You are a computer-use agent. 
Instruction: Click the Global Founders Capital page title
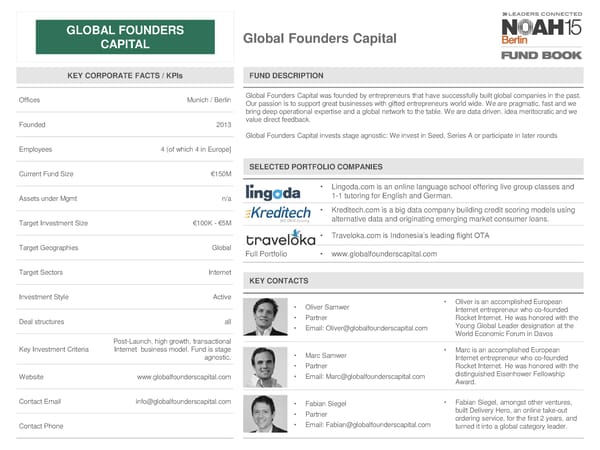(x=320, y=39)
